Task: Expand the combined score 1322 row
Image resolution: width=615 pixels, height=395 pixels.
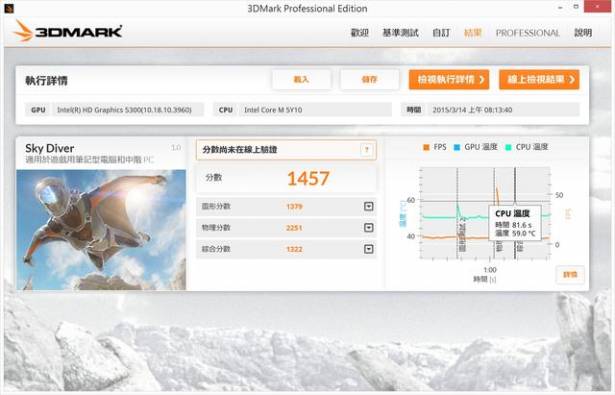Action: [x=368, y=249]
